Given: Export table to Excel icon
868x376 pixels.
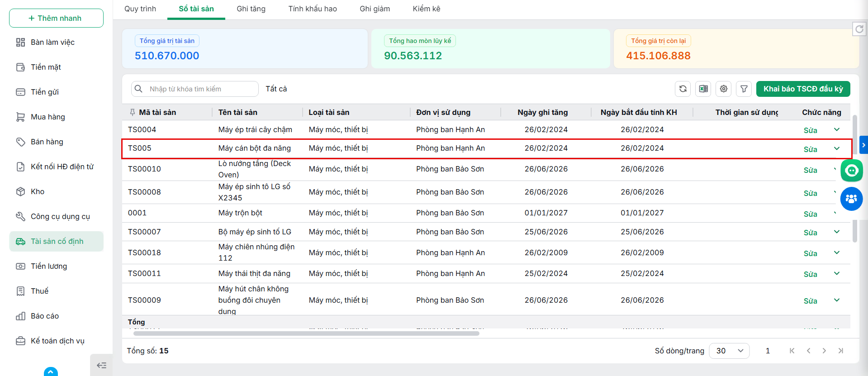Looking at the screenshot, I should click(x=703, y=89).
